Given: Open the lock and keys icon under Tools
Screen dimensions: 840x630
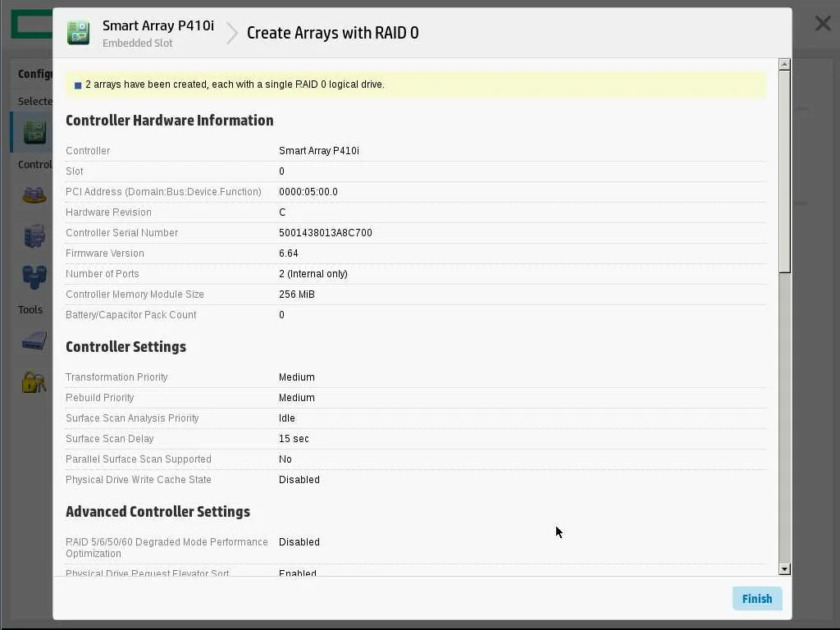Looking at the screenshot, I should (x=34, y=381).
